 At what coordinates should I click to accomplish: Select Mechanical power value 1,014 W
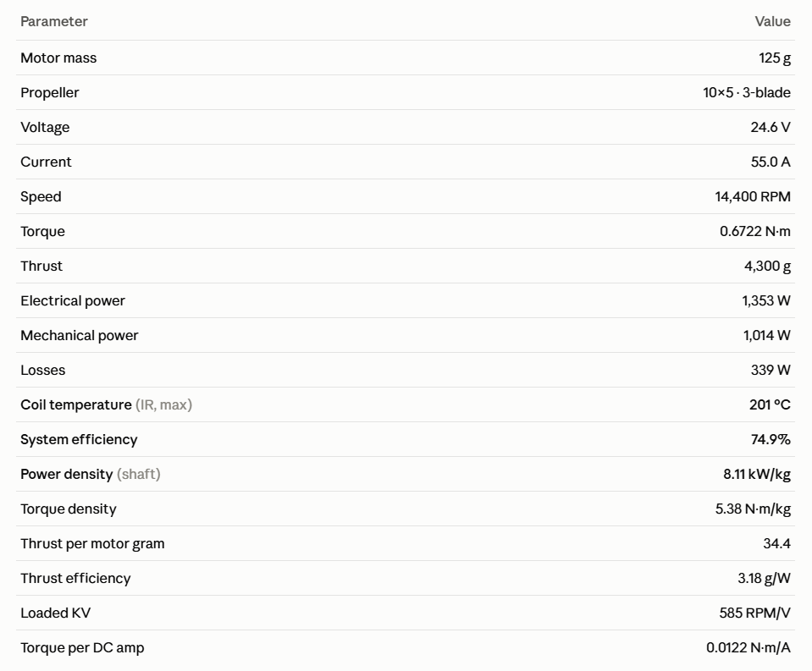(x=766, y=335)
